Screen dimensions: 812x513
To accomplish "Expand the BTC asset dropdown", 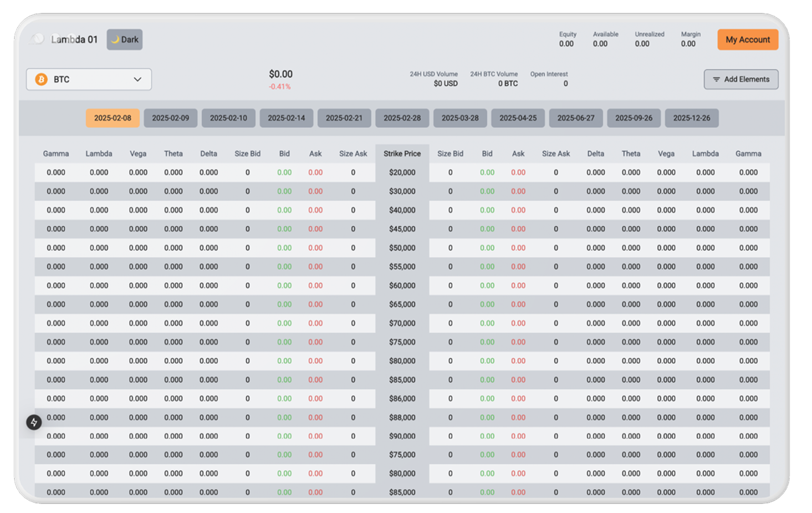I will 89,79.
